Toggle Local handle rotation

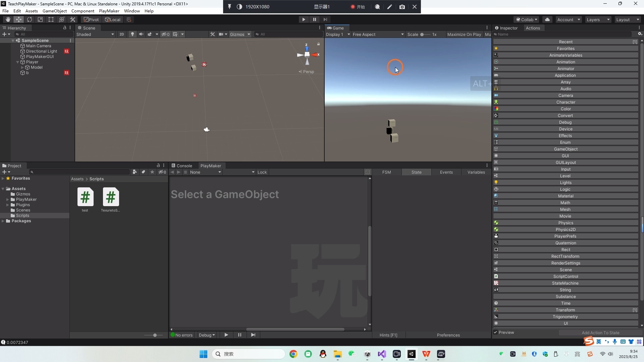(x=113, y=19)
